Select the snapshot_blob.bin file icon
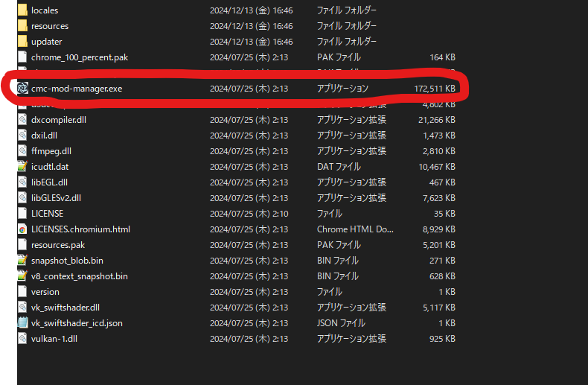This screenshot has height=385, width=588. coord(22,260)
